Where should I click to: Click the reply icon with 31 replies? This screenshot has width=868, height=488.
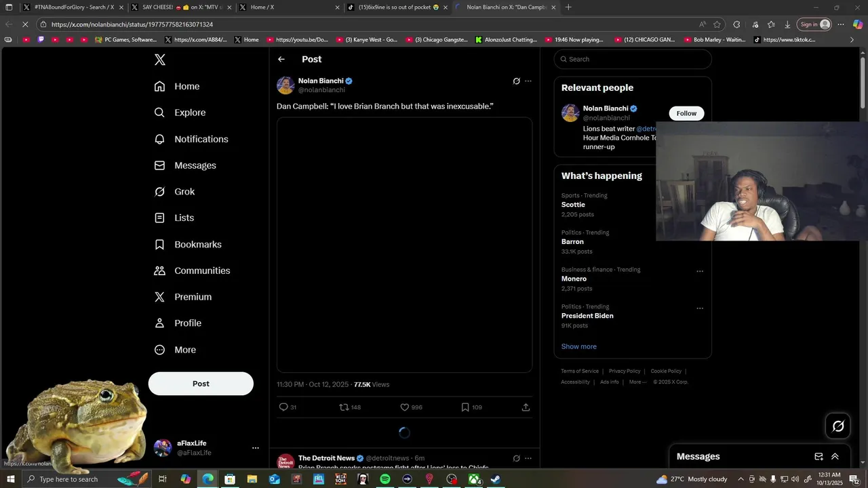point(283,407)
